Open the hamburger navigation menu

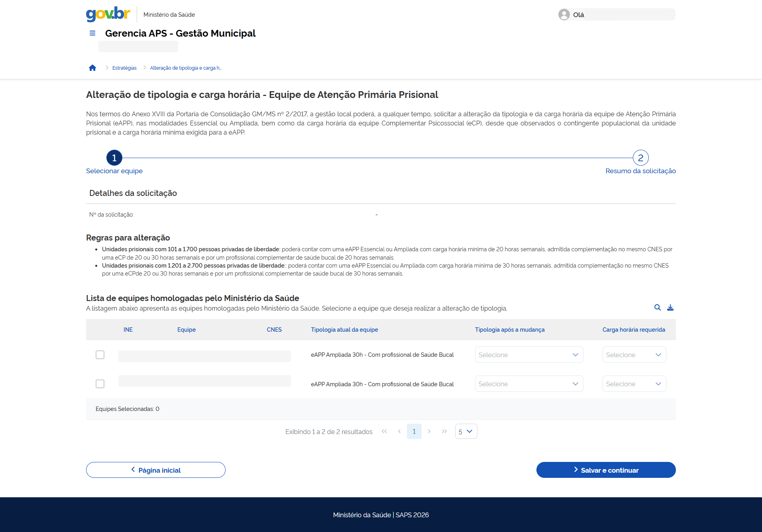(92, 33)
